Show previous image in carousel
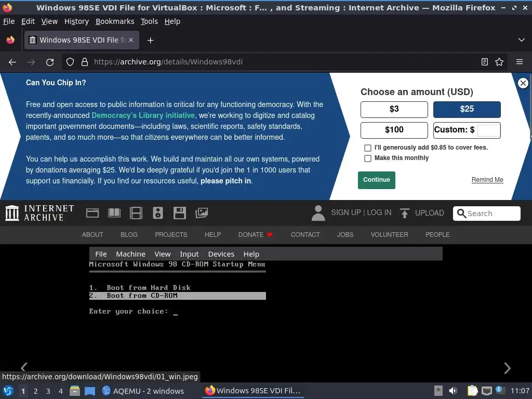 click(24, 367)
